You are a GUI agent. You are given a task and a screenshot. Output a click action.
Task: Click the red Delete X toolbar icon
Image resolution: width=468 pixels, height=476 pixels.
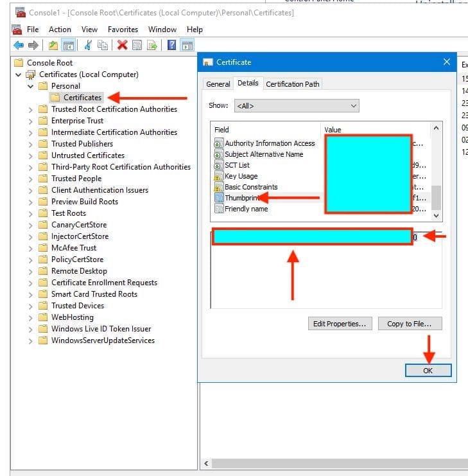[x=122, y=45]
